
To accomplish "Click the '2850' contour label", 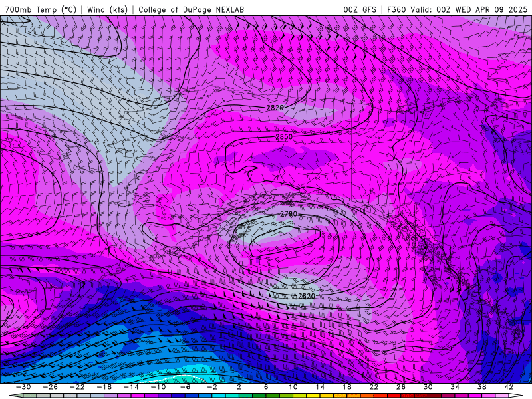I will [284, 137].
